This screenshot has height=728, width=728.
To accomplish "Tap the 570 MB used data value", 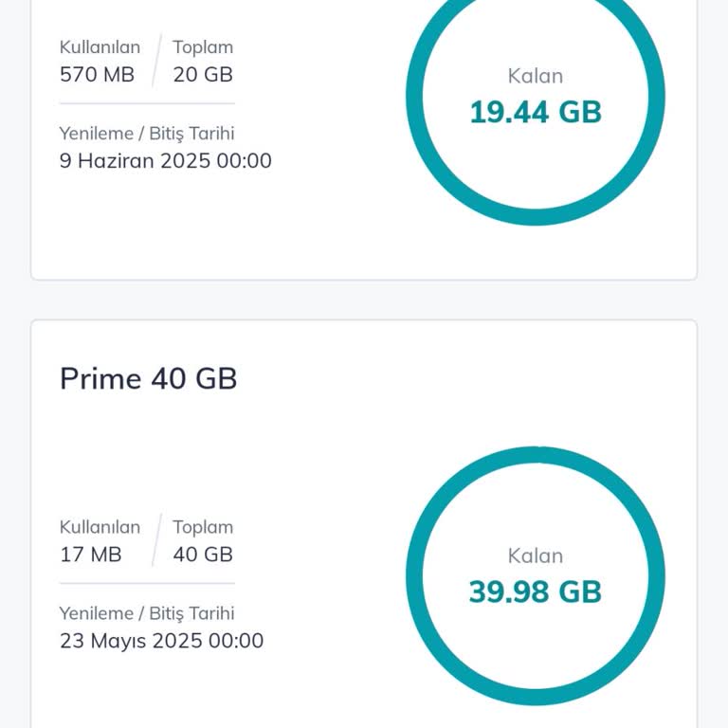I will [97, 74].
